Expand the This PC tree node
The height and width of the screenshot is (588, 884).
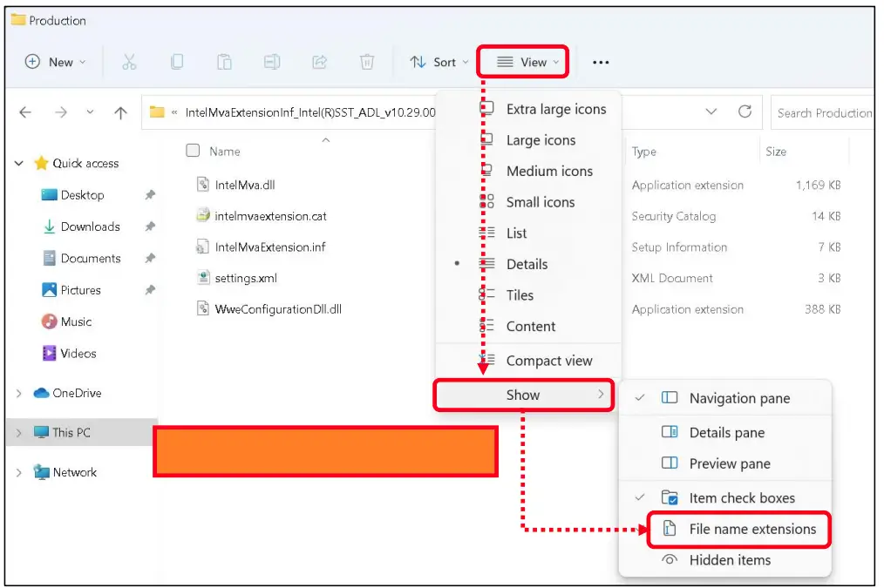(18, 433)
